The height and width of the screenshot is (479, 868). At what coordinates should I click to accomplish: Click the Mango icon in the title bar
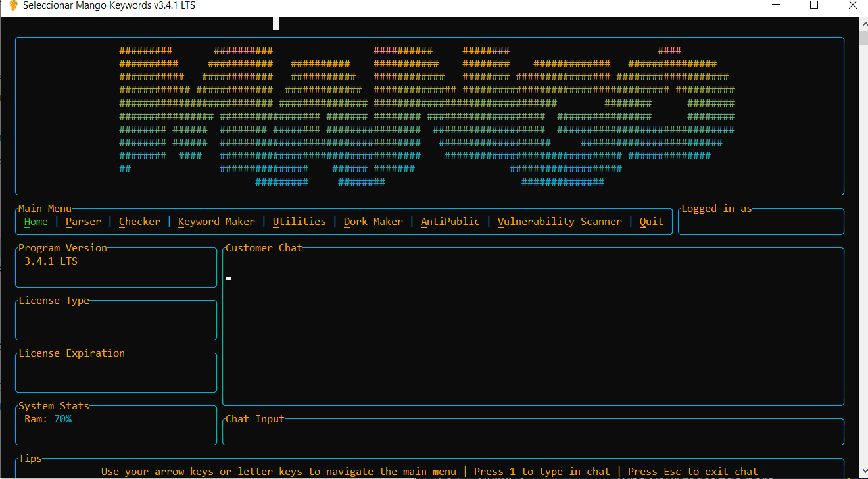[x=12, y=5]
